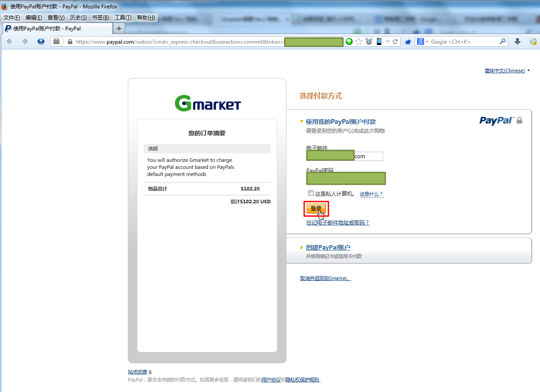540x392 pixels.
Task: Click the blue play icon beside navigation arrows
Action: click(x=41, y=41)
